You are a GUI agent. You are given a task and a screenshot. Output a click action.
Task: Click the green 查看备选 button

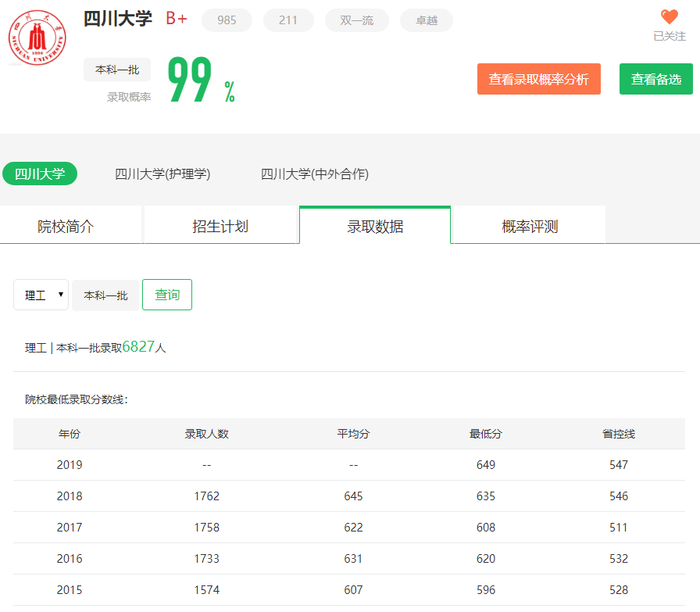[x=655, y=79]
